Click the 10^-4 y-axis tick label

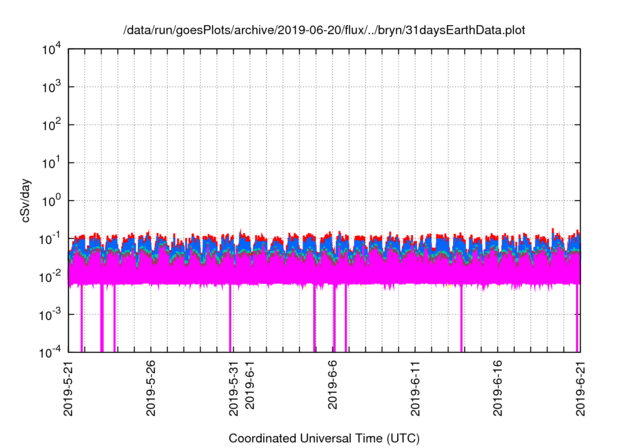pos(50,352)
